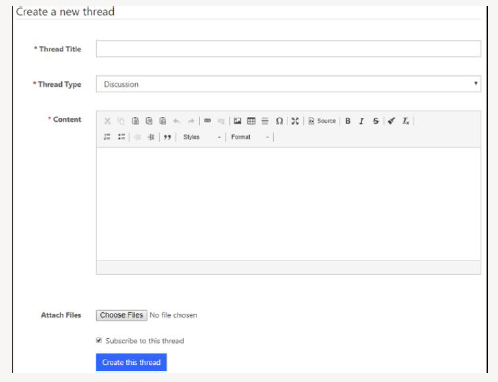Screen dimensions: 498x382
Task: Open special character Omega icon
Action: click(x=279, y=121)
